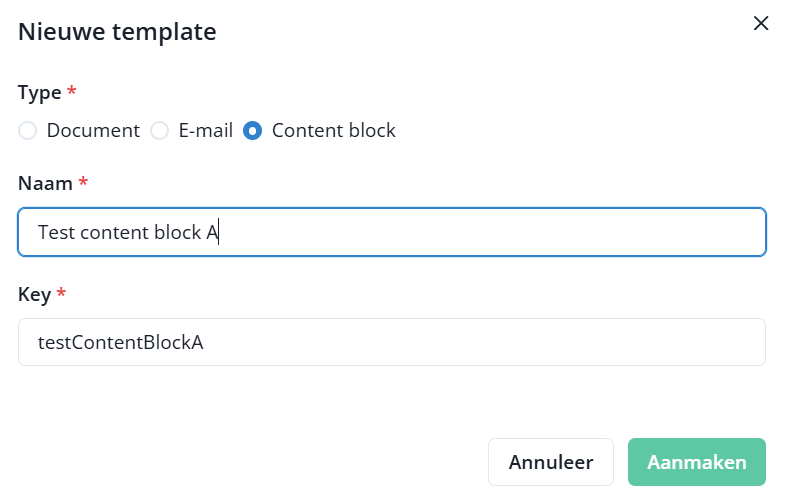Screen dimensions: 786x497
Task: Click the 'Naam' field label
Action: pos(45,183)
